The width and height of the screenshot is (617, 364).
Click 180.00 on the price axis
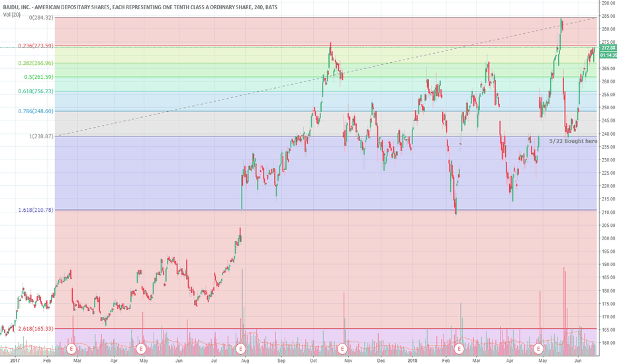[x=608, y=291]
